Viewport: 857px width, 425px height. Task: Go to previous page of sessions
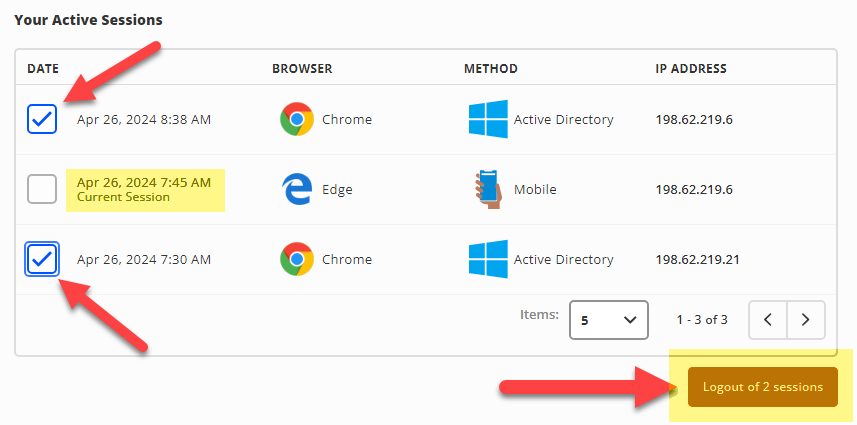(768, 320)
